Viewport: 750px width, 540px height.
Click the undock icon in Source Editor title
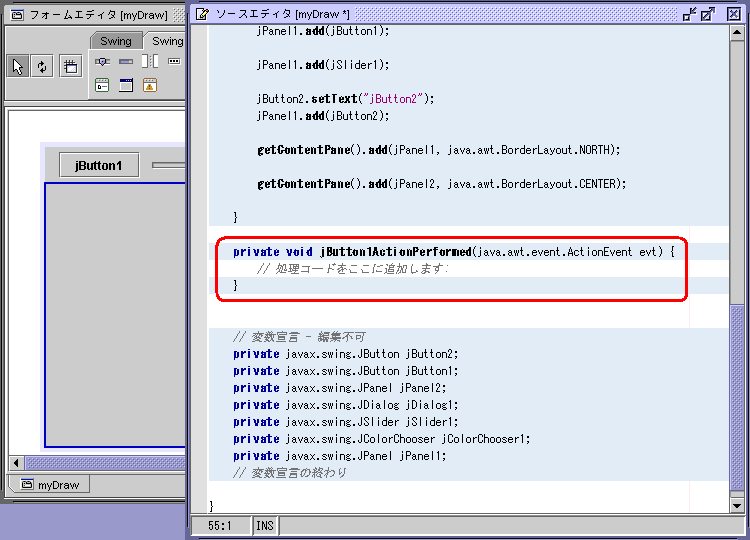pyautogui.click(x=689, y=14)
